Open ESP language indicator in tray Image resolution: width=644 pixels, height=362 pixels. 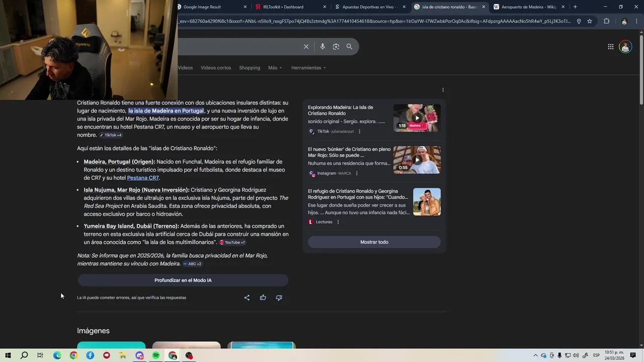click(x=596, y=355)
